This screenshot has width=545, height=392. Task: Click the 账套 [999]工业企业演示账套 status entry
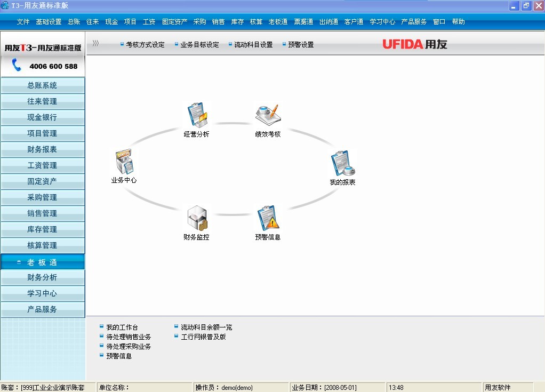pos(47,387)
